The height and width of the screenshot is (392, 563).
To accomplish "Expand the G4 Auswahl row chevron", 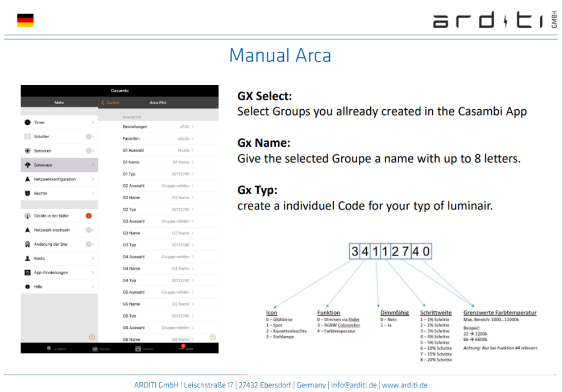I will [193, 257].
